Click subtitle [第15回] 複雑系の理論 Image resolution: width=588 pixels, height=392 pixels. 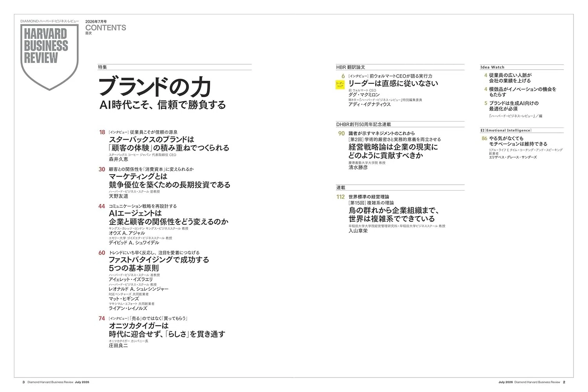[371, 203]
